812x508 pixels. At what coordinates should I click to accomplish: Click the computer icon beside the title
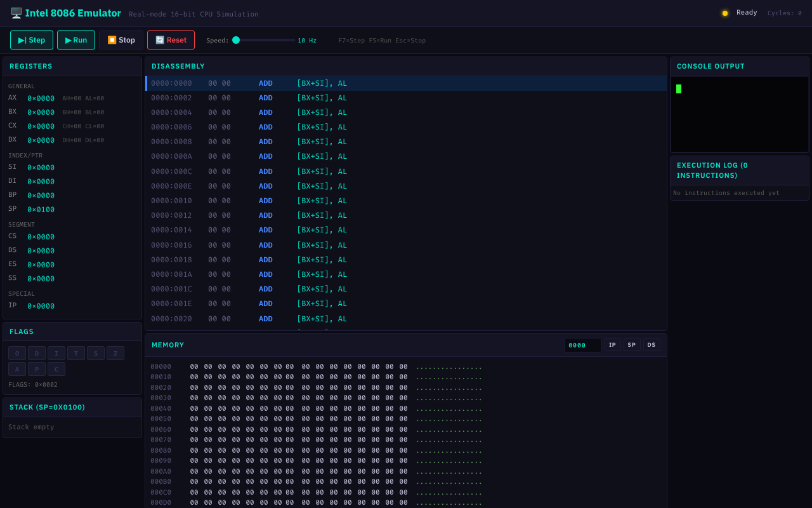point(16,13)
